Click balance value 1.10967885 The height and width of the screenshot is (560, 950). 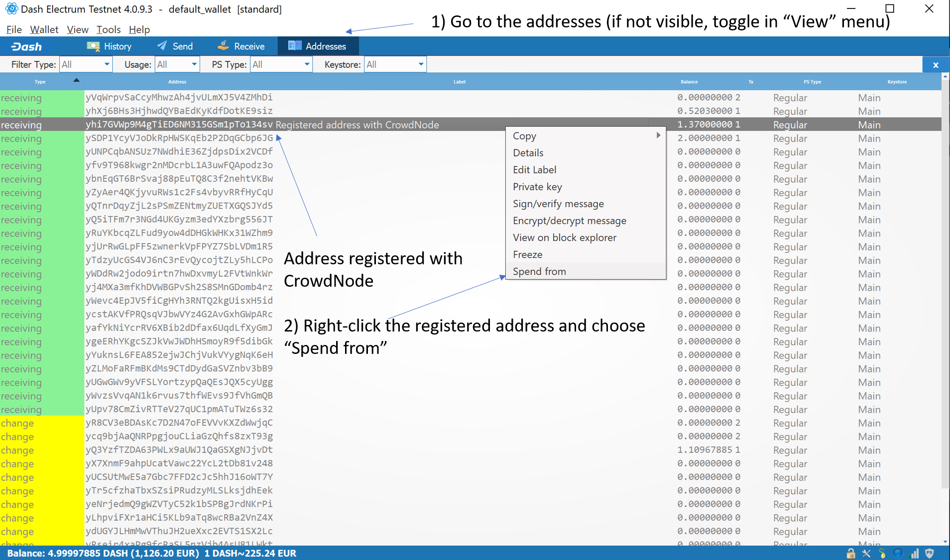(x=705, y=449)
